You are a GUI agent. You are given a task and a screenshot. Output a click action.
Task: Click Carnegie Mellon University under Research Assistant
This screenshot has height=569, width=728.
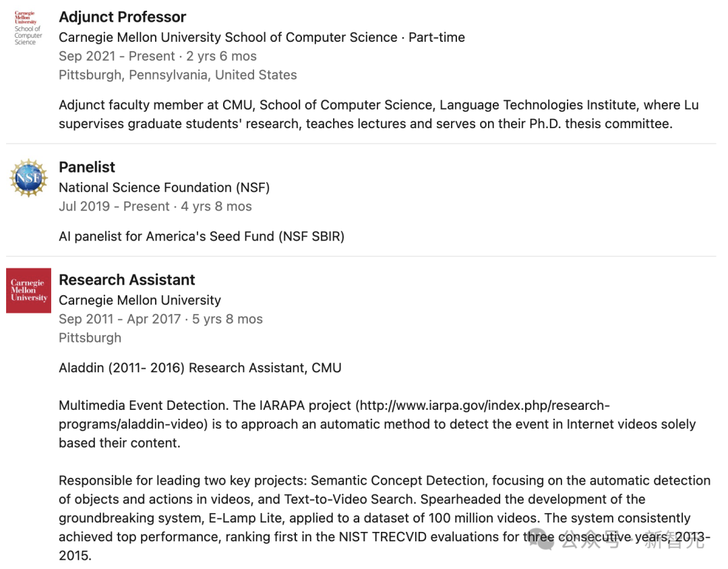click(140, 300)
